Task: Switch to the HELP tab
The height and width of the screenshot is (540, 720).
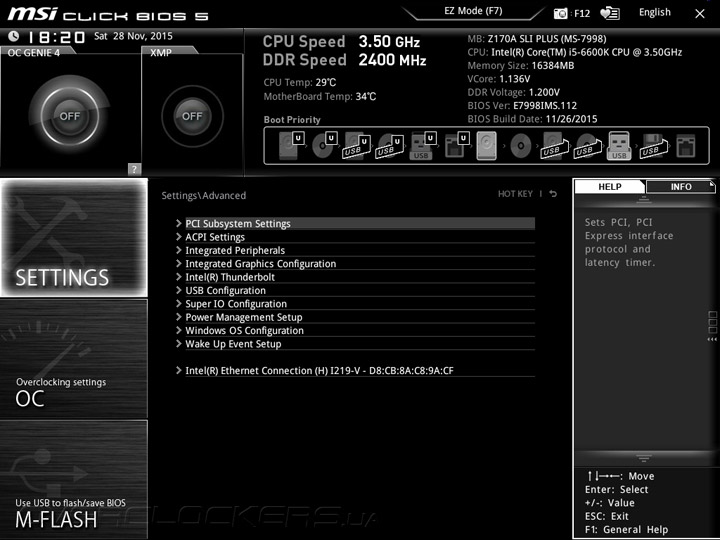Action: tap(610, 186)
